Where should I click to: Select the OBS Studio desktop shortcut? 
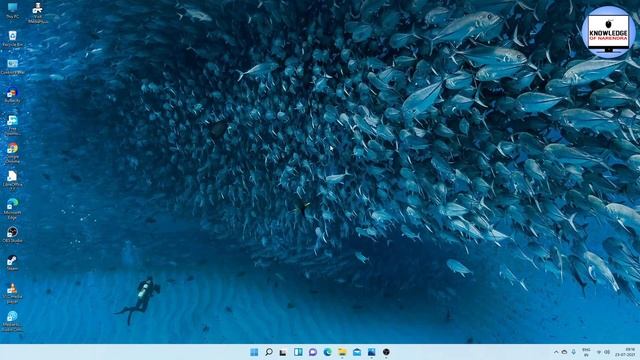coord(12,235)
